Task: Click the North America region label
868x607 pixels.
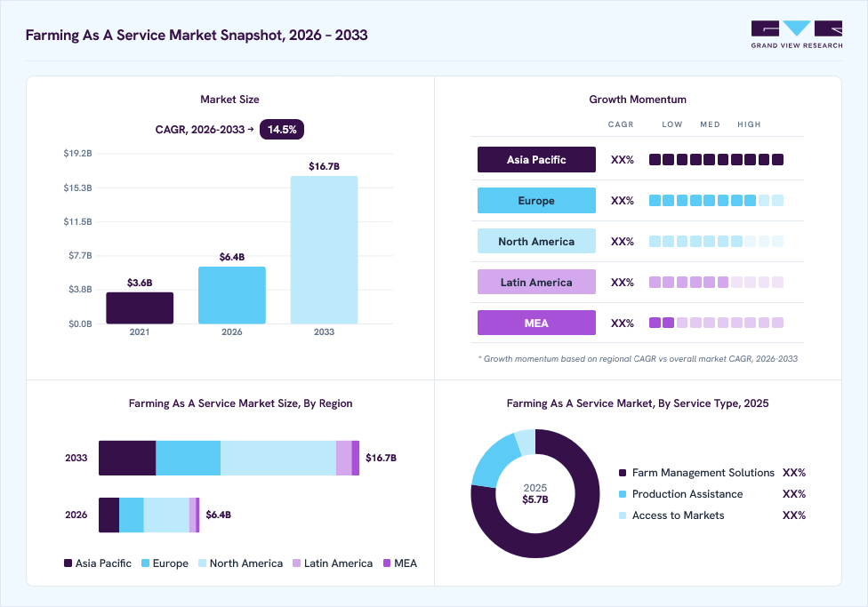Action: [x=536, y=241]
